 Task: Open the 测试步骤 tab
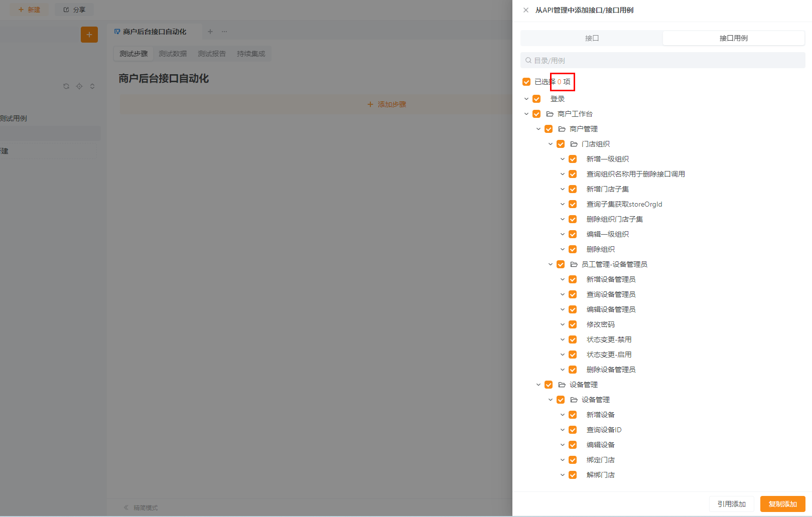133,54
